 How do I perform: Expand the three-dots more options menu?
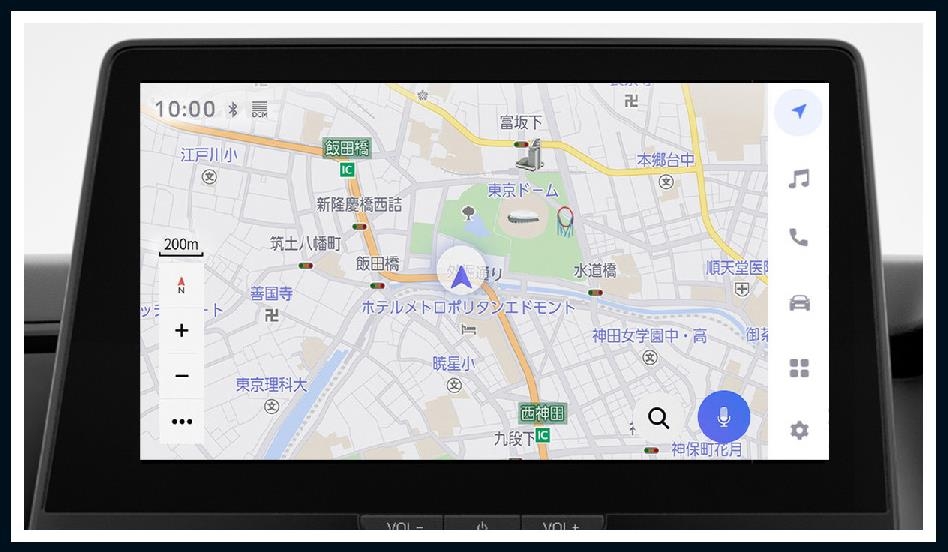181,421
